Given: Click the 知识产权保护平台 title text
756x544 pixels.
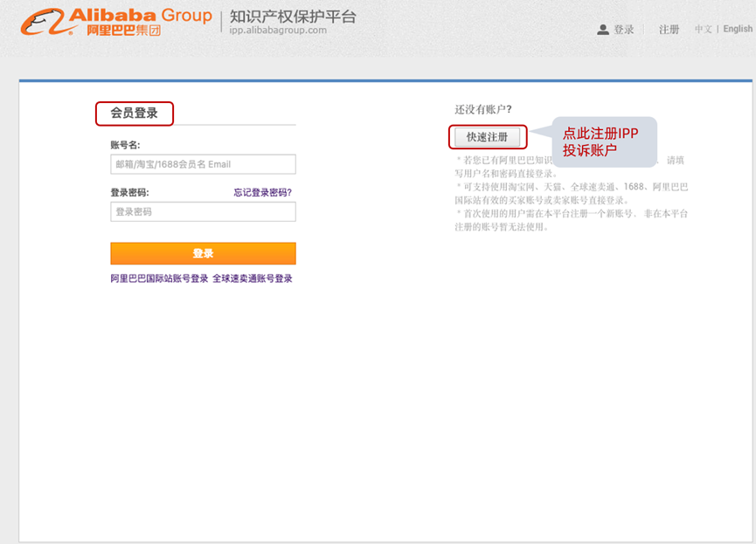Looking at the screenshot, I should tap(293, 17).
